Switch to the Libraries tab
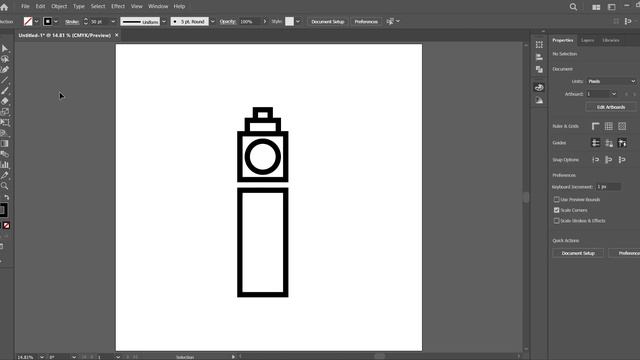 (611, 40)
